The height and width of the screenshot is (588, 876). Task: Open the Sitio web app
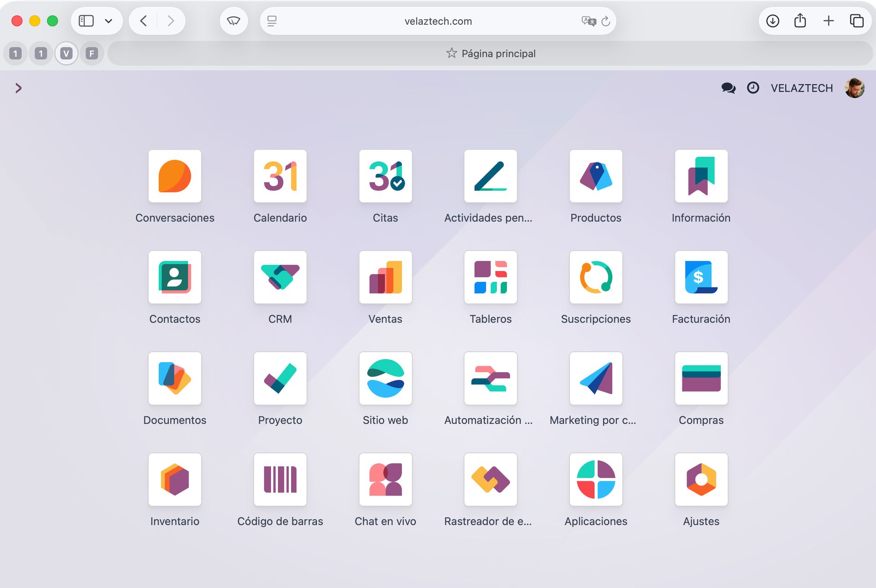click(x=385, y=379)
